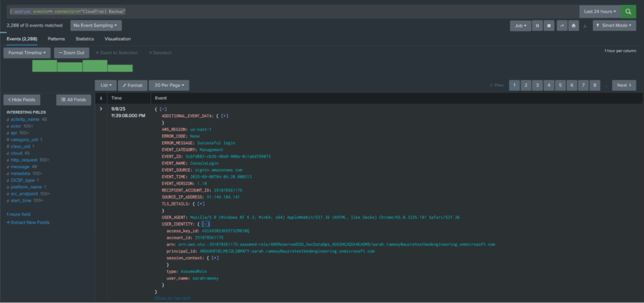Open the Smart Mode dropdown
This screenshot has width=644, height=303.
click(x=614, y=25)
